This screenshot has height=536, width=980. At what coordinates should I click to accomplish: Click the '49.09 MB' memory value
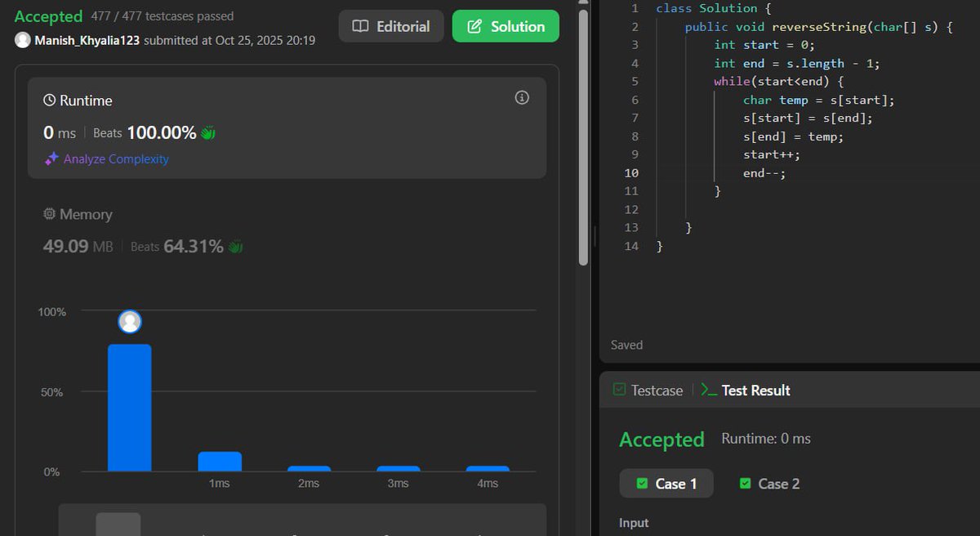[78, 246]
